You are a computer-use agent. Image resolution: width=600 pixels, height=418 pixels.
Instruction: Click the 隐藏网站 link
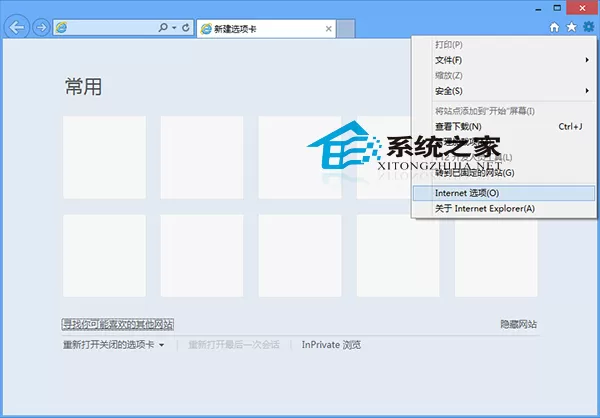pyautogui.click(x=518, y=324)
